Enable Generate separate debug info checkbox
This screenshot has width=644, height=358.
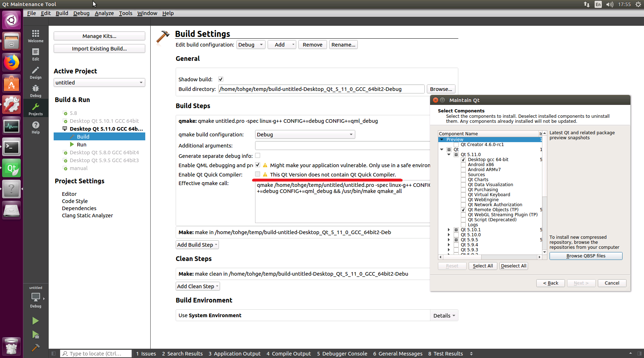(258, 156)
